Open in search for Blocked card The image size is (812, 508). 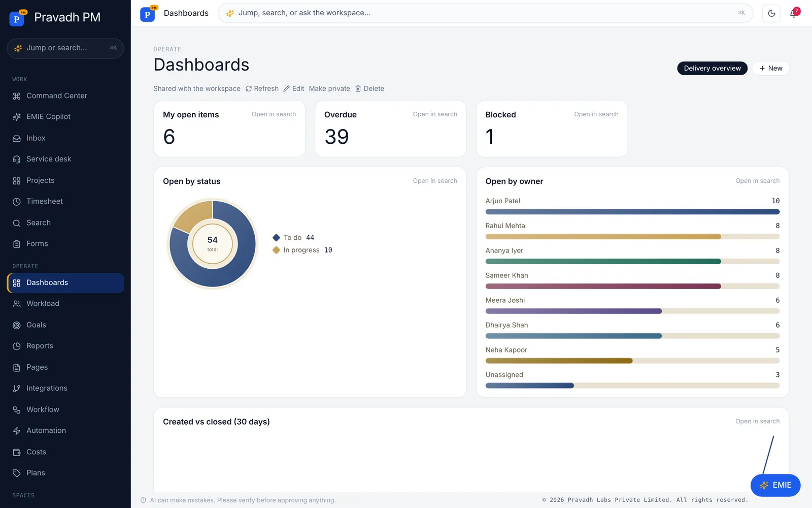pos(596,114)
